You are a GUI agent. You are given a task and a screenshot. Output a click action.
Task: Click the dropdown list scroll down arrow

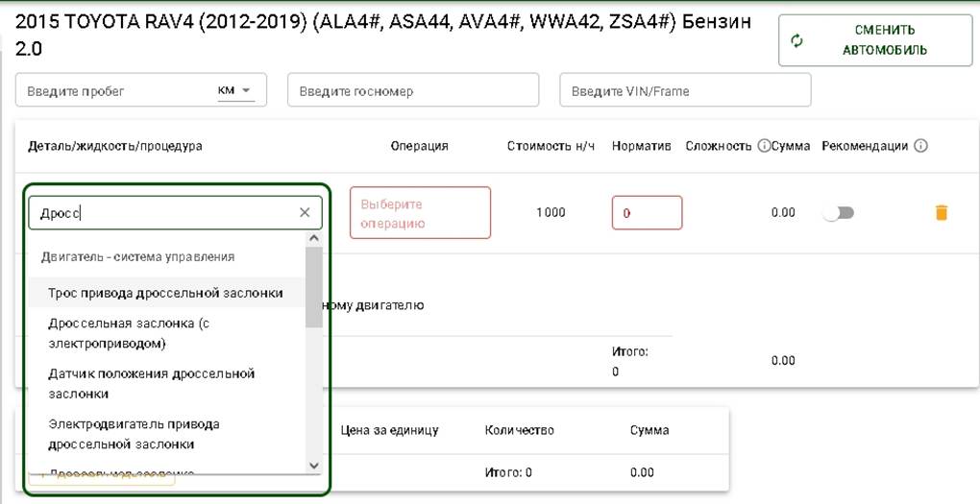(x=314, y=466)
